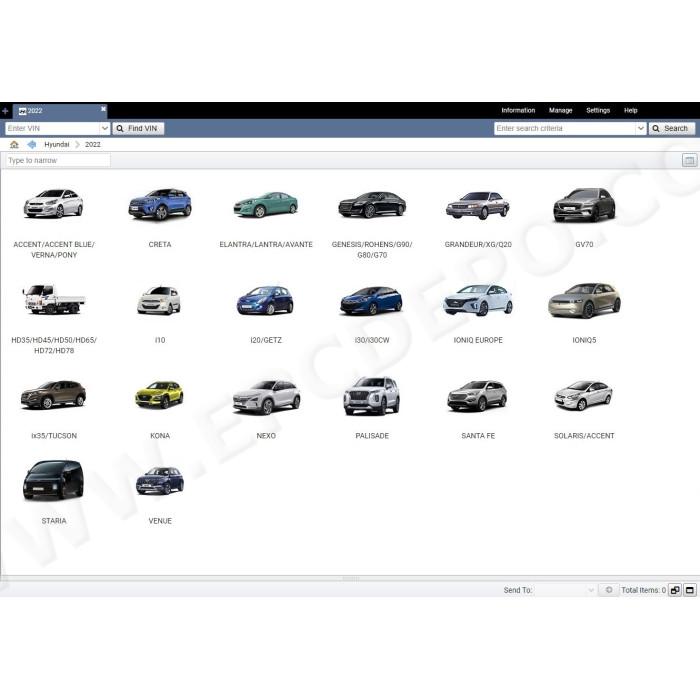Image resolution: width=700 pixels, height=700 pixels.
Task: Select the SANTA FE car image
Action: (477, 396)
